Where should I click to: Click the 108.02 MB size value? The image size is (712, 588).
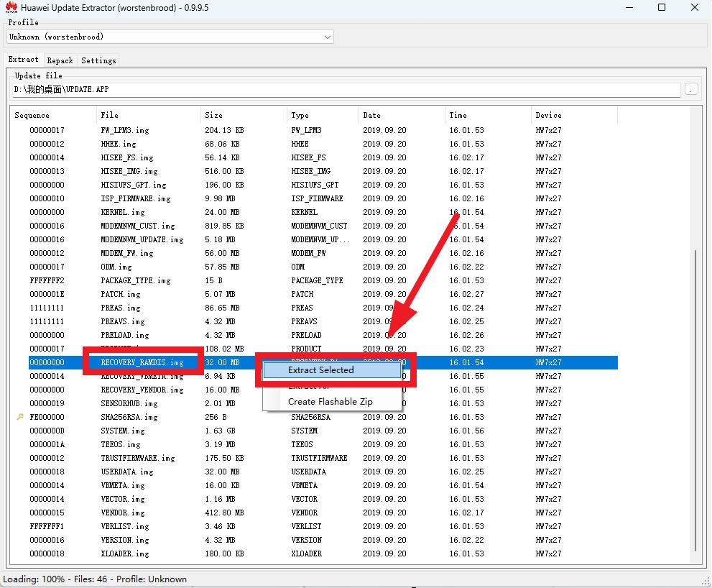(224, 349)
